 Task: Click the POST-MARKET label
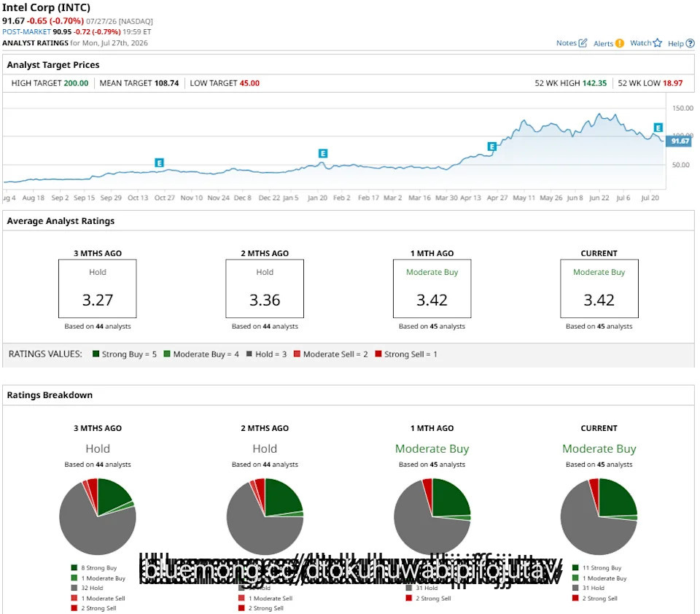point(26,32)
